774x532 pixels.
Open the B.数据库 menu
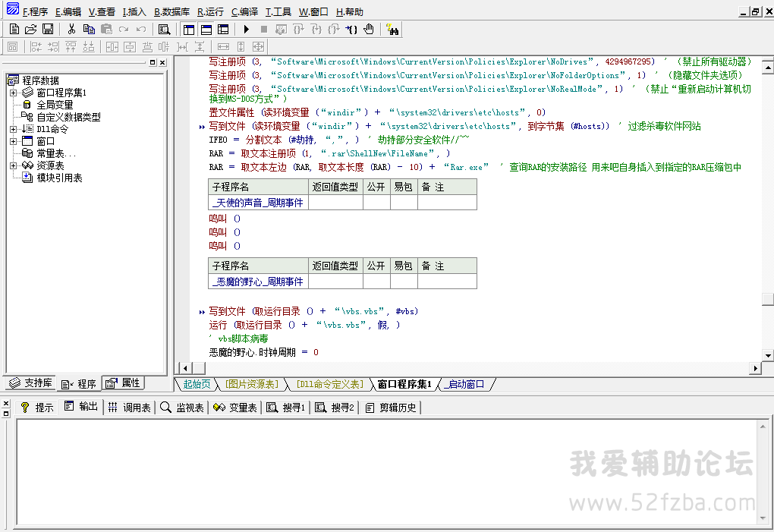tap(171, 12)
